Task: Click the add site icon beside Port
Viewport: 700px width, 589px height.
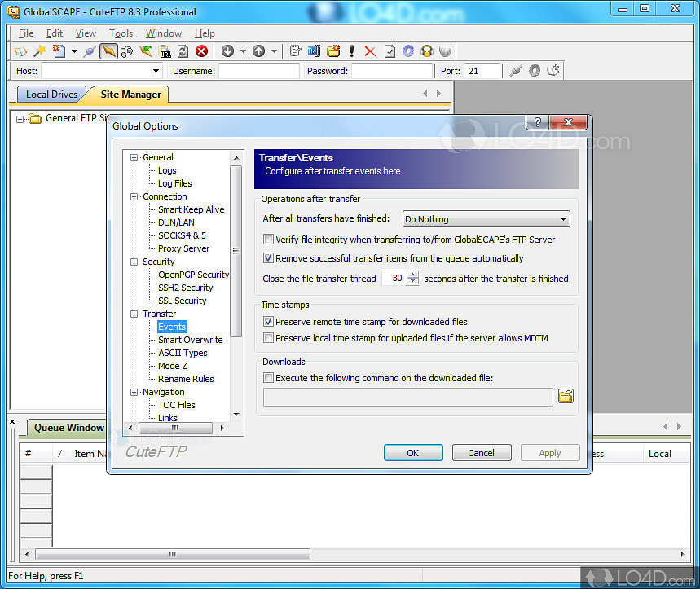Action: point(553,71)
